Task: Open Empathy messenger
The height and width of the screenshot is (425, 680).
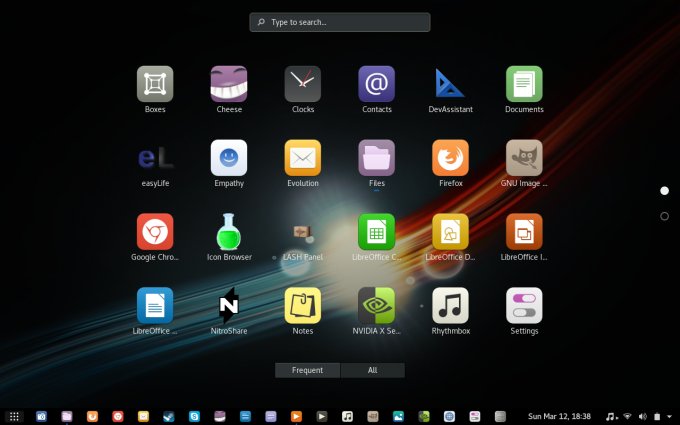Action: (x=229, y=158)
